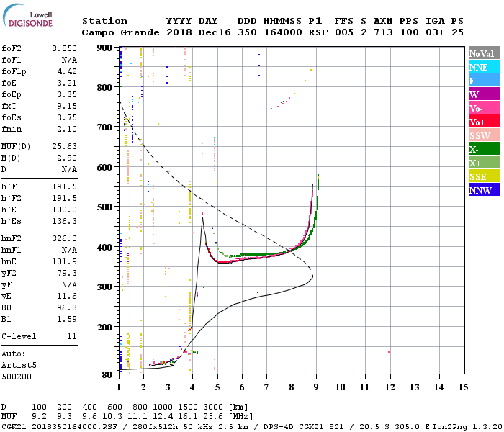Click the 300 km y-axis label
This screenshot has width=504, height=432.
[x=104, y=287]
